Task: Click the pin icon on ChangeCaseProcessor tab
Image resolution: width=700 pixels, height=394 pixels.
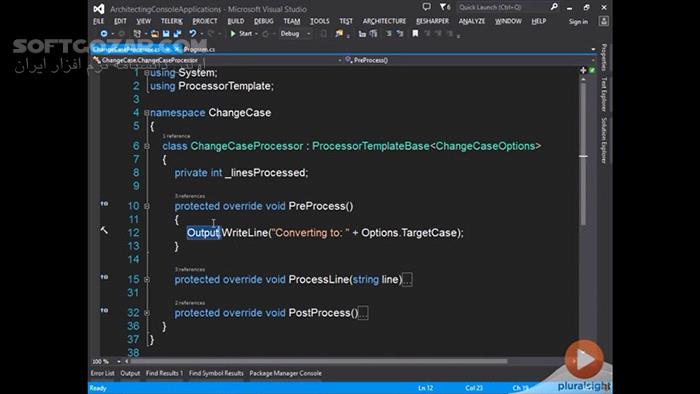Action: (x=168, y=49)
